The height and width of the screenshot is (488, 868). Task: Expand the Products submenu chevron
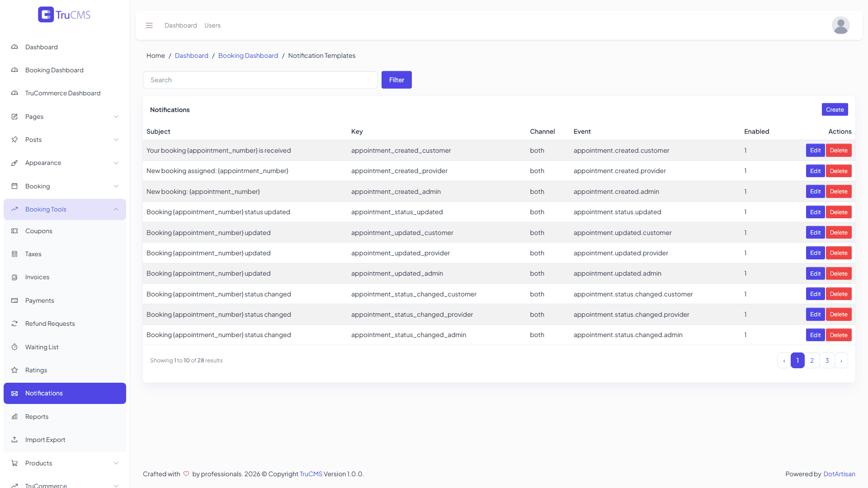tap(116, 463)
